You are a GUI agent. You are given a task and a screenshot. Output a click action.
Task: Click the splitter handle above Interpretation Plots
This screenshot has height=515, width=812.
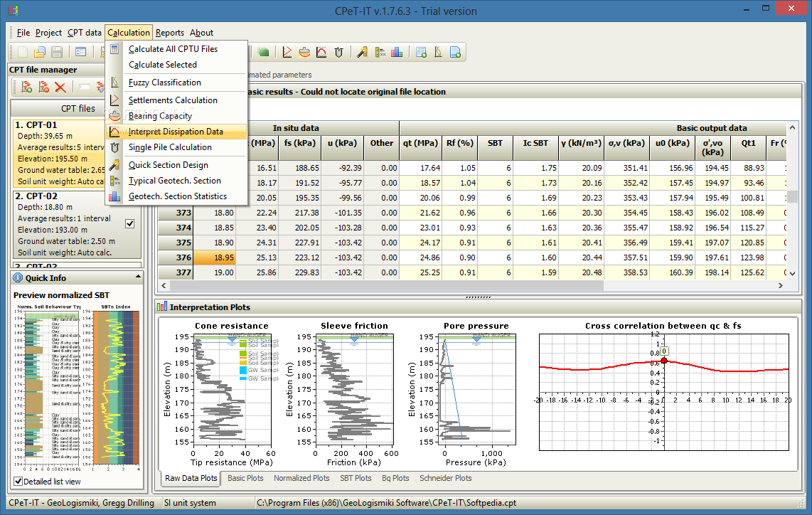[x=479, y=297]
